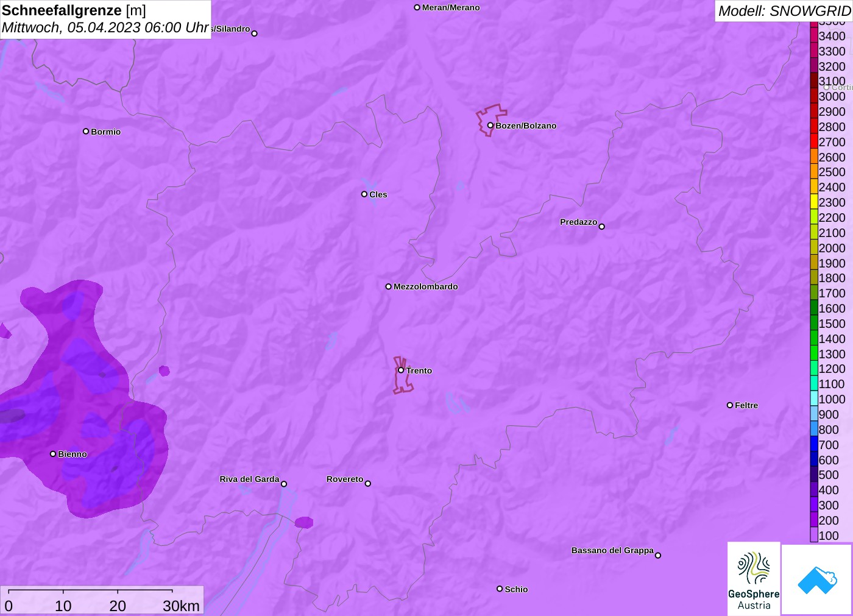Select the Meran/Merano marker dot
853x616 pixels.
pos(417,7)
